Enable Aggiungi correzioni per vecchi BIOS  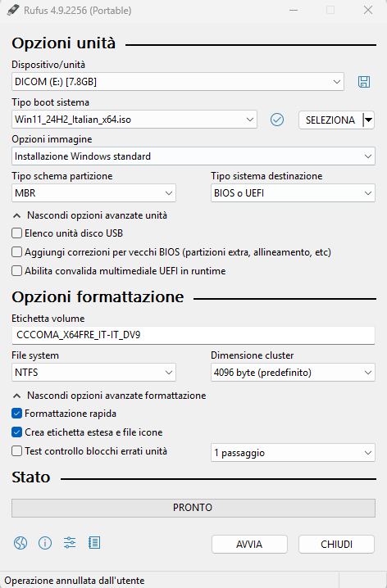[16, 252]
